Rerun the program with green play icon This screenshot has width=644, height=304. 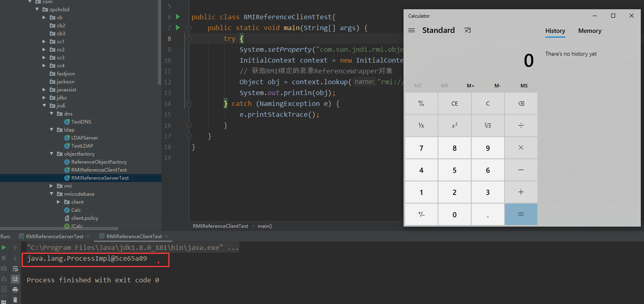4,247
